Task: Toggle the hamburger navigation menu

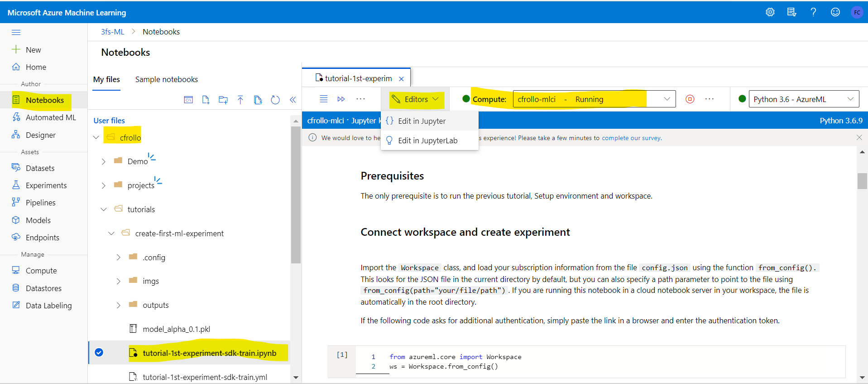Action: 16,32
